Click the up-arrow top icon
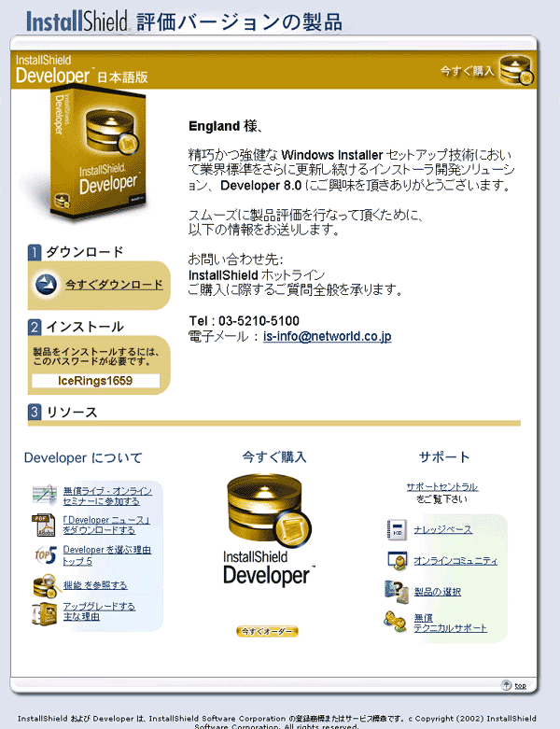This screenshot has width=560, height=729. (506, 685)
